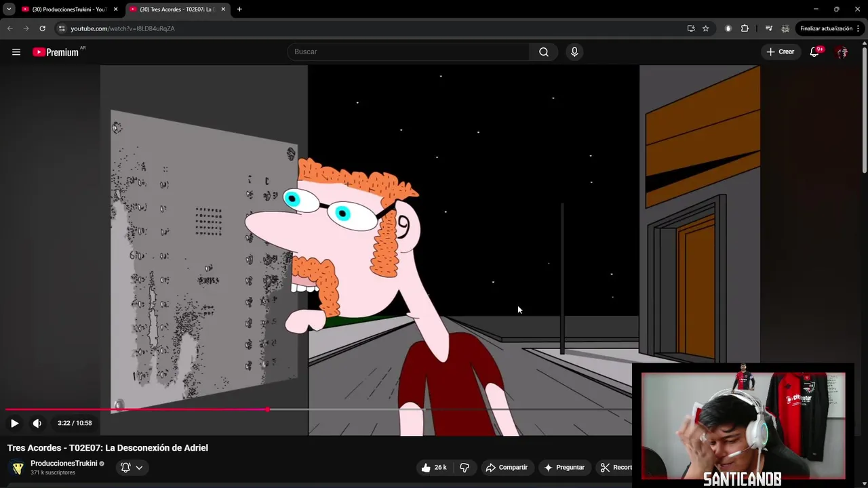Image resolution: width=868 pixels, height=488 pixels.
Task: Start voice search with the microphone
Action: [x=574, y=52]
